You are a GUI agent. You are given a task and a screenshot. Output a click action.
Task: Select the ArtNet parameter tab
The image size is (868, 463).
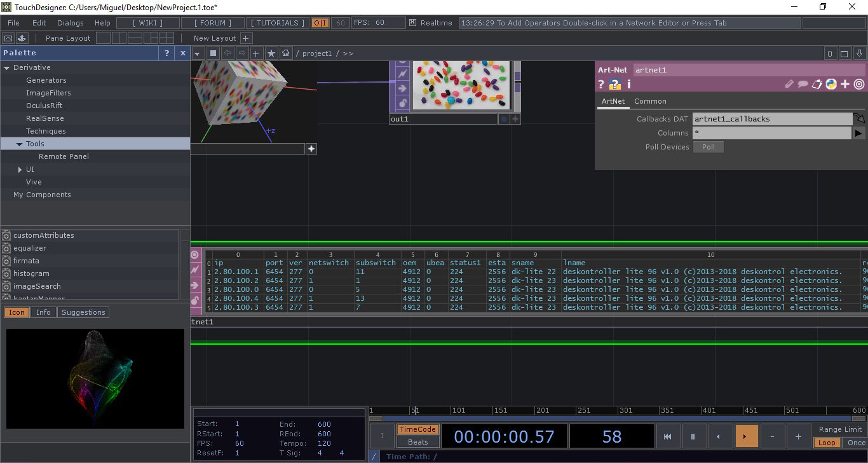pyautogui.click(x=613, y=101)
